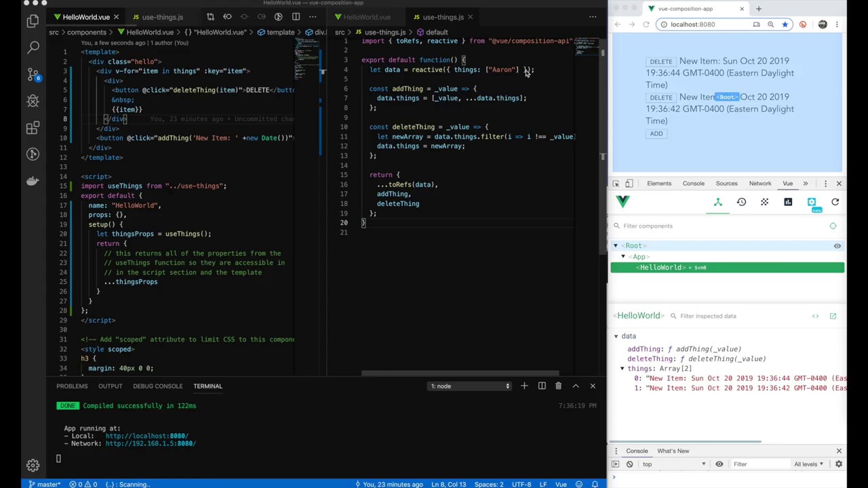Refresh Vue devtools with the reload icon
Viewport: 868px width, 488px height.
coord(835,202)
